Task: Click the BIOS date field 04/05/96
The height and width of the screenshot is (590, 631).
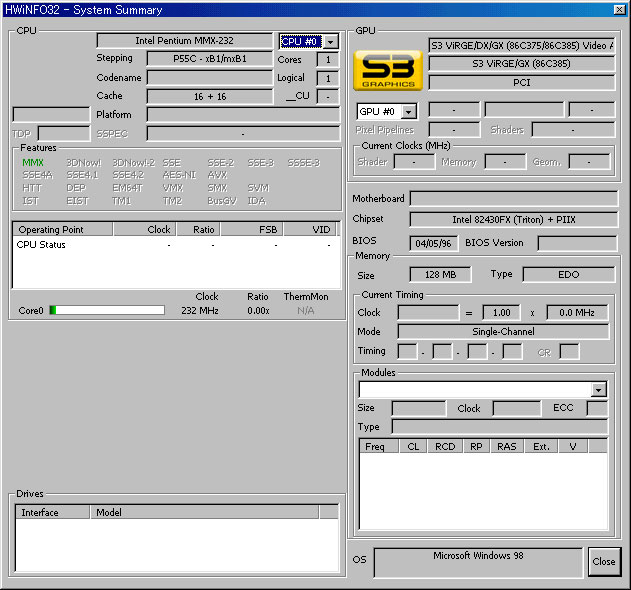Action: (x=433, y=243)
